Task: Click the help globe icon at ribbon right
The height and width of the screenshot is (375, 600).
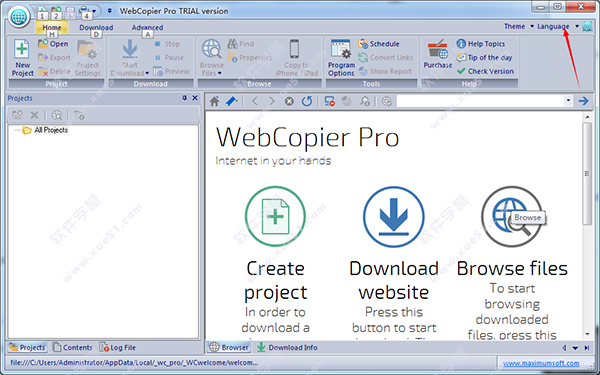Action: [587, 26]
